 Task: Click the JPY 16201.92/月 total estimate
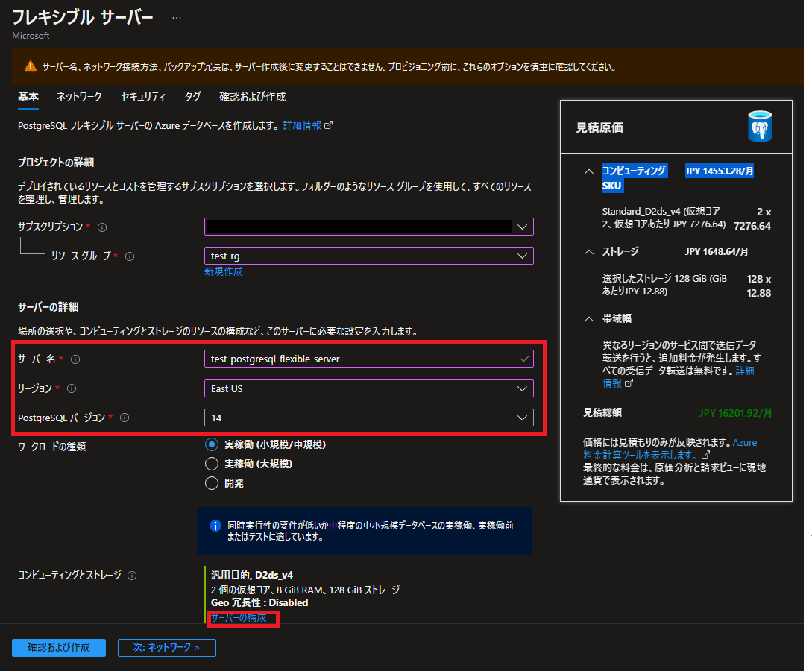tap(735, 413)
